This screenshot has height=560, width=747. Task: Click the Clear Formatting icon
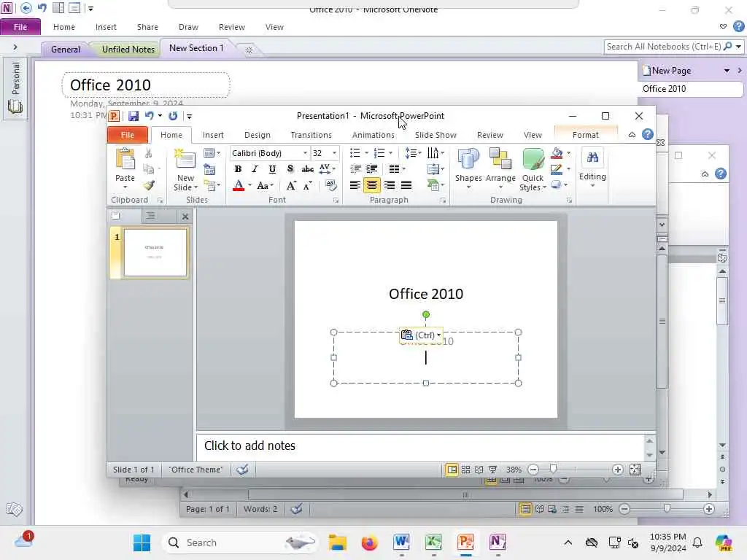click(x=330, y=185)
